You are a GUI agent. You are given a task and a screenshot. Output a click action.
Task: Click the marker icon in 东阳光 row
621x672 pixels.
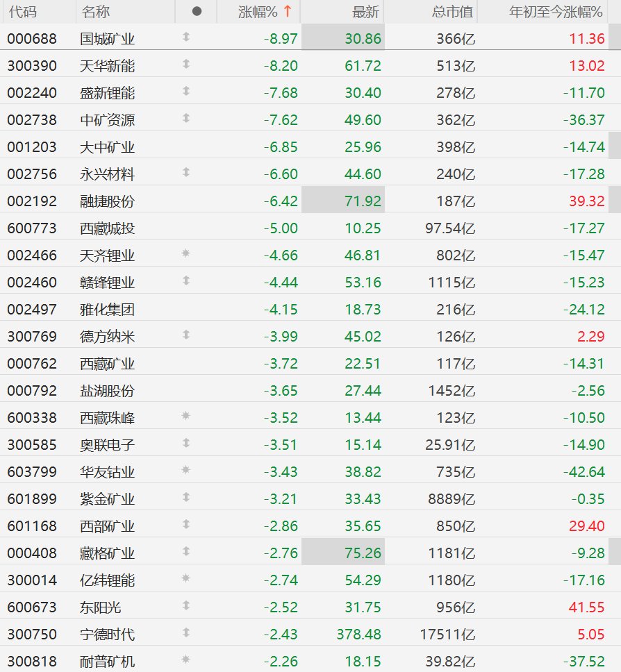pyautogui.click(x=186, y=605)
